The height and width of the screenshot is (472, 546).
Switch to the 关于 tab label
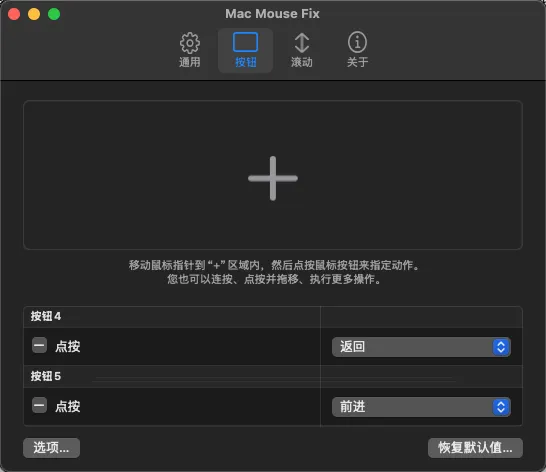pyautogui.click(x=357, y=62)
